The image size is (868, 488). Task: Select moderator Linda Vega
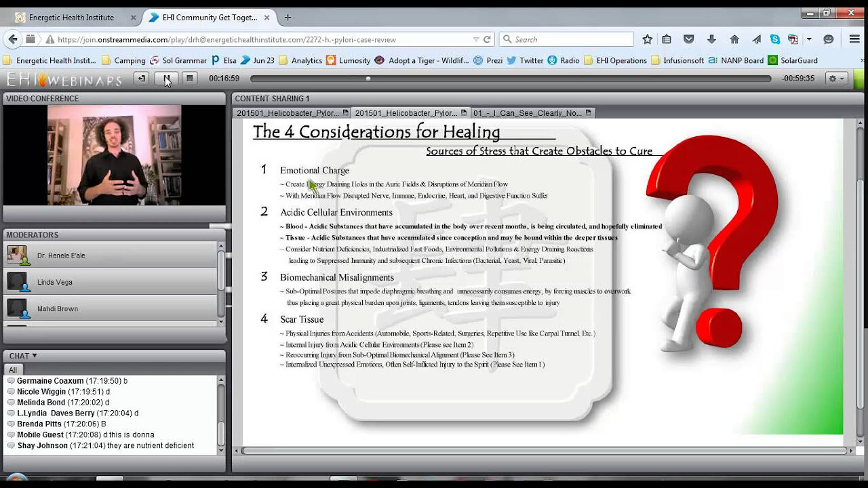pos(111,282)
